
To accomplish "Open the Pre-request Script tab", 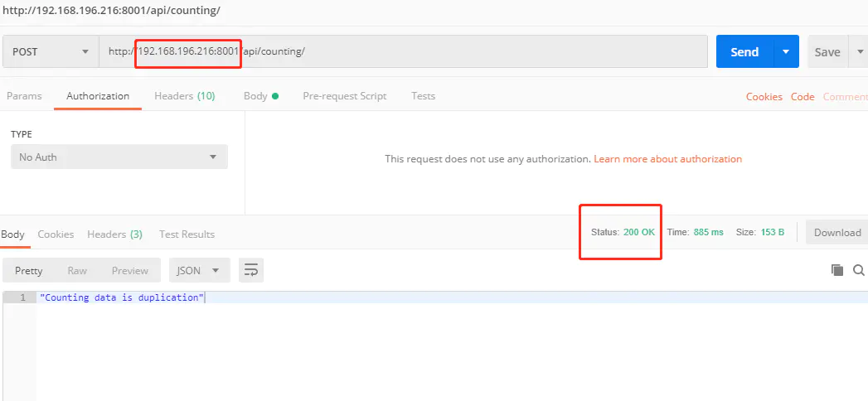I will point(344,95).
